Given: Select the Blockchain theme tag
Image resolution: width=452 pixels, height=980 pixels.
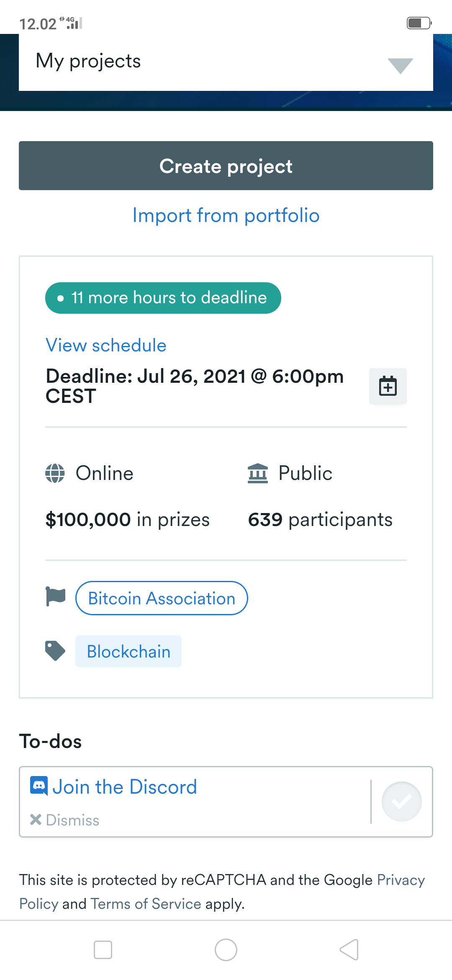Looking at the screenshot, I should point(128,651).
